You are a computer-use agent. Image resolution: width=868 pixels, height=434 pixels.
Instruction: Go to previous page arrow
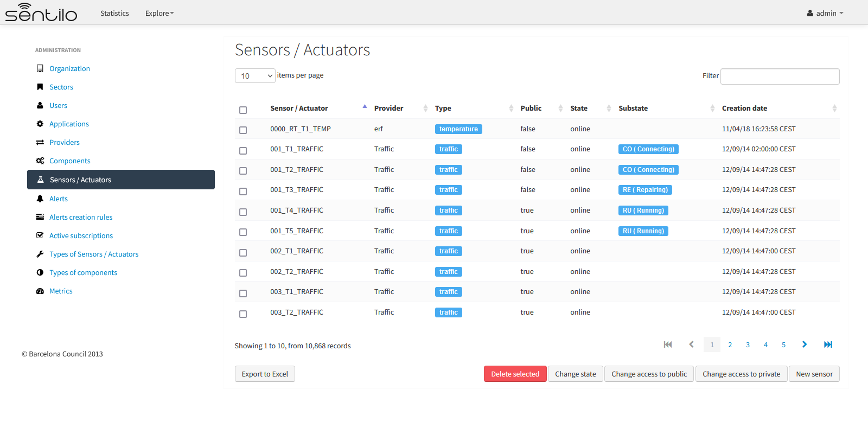pos(691,344)
